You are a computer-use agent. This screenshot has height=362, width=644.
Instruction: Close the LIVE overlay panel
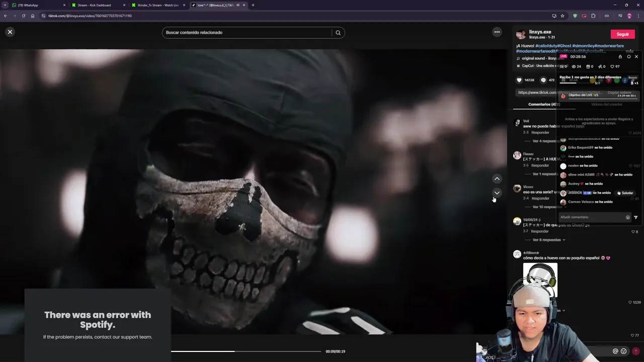coord(636,57)
